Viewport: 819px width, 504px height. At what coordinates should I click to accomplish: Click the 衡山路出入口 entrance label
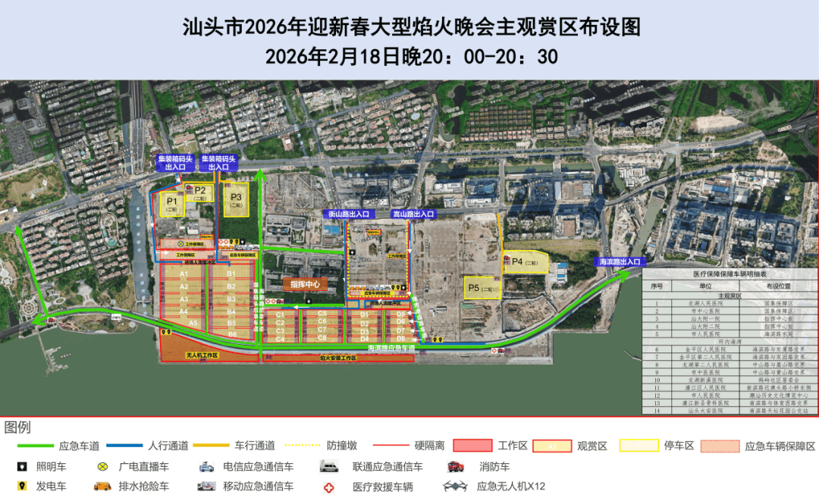coord(348,214)
